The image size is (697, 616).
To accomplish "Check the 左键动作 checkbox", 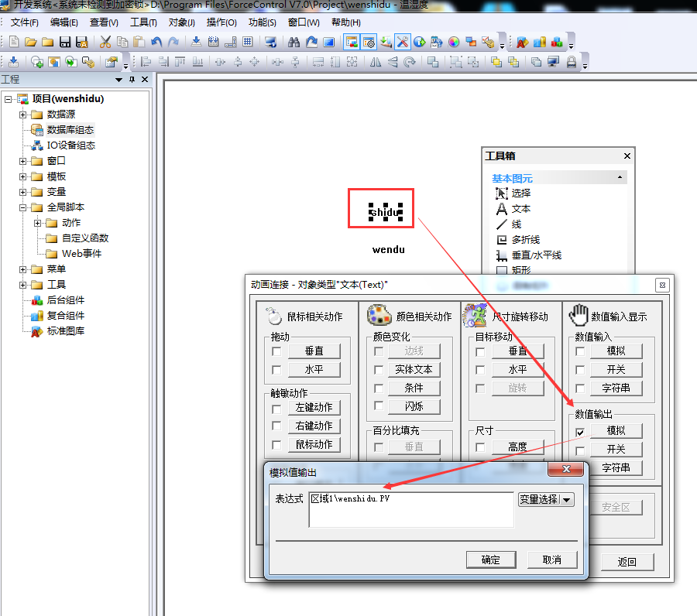I will tap(276, 409).
